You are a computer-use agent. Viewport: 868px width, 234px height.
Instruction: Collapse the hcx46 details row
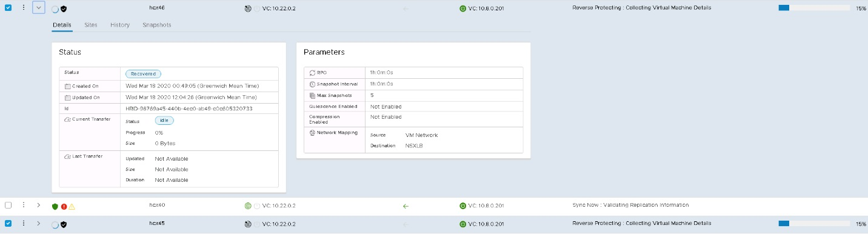(x=38, y=8)
